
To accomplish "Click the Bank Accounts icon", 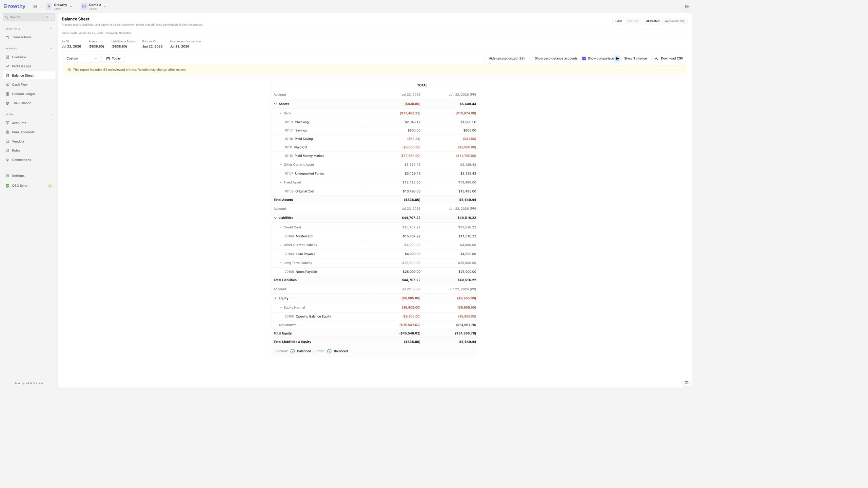I will point(7,132).
